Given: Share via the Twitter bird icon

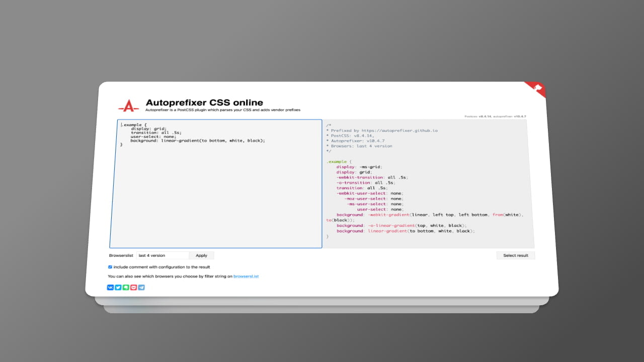Looking at the screenshot, I should click(118, 288).
